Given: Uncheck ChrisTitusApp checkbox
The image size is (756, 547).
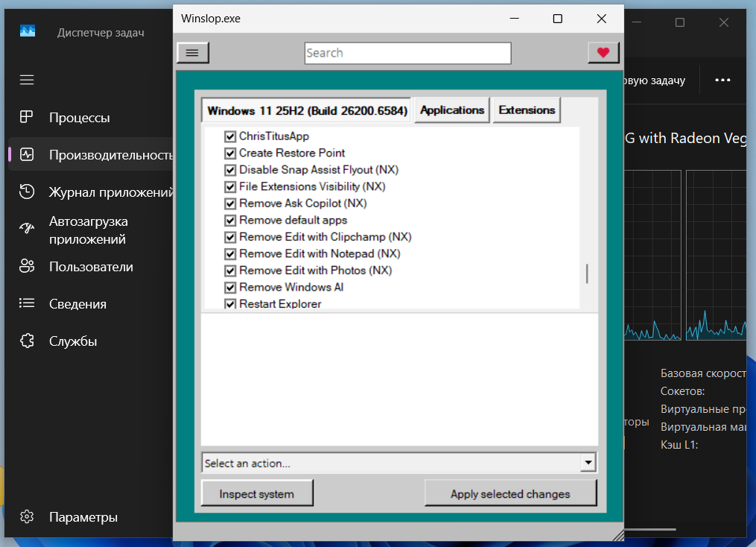Looking at the screenshot, I should click(x=230, y=136).
